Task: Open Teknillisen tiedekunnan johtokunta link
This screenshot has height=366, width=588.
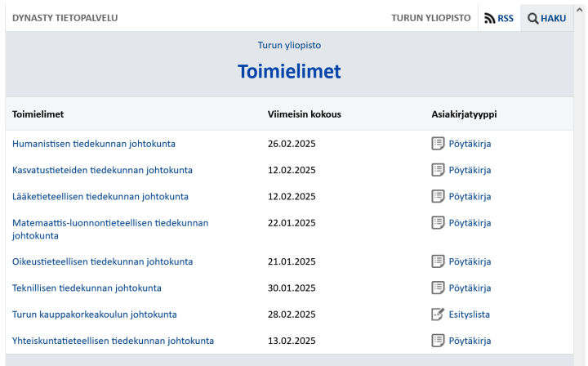Action: tap(87, 288)
